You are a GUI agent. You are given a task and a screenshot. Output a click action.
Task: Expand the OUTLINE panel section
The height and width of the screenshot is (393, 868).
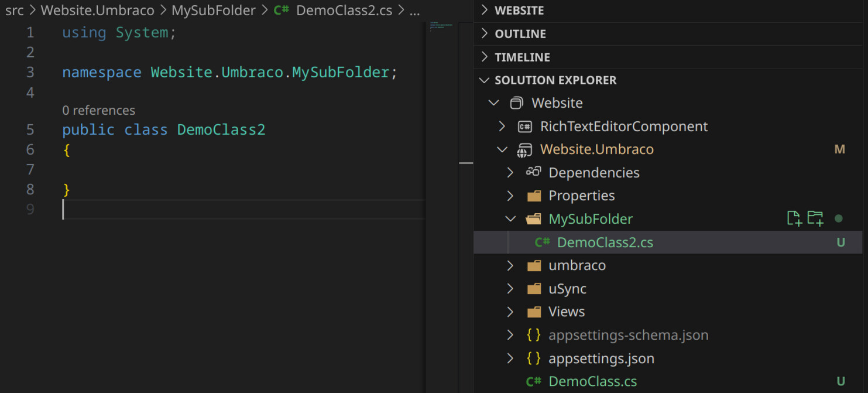coord(484,33)
